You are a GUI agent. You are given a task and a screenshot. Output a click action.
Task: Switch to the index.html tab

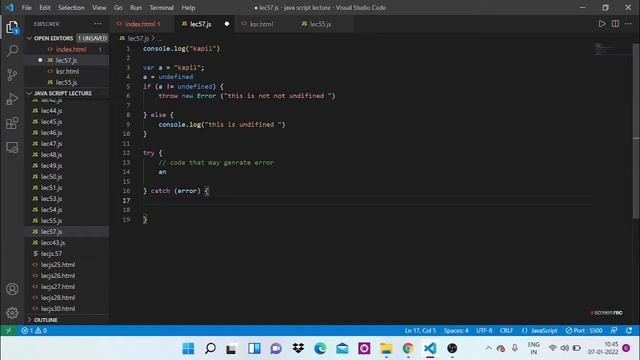[x=142, y=24]
